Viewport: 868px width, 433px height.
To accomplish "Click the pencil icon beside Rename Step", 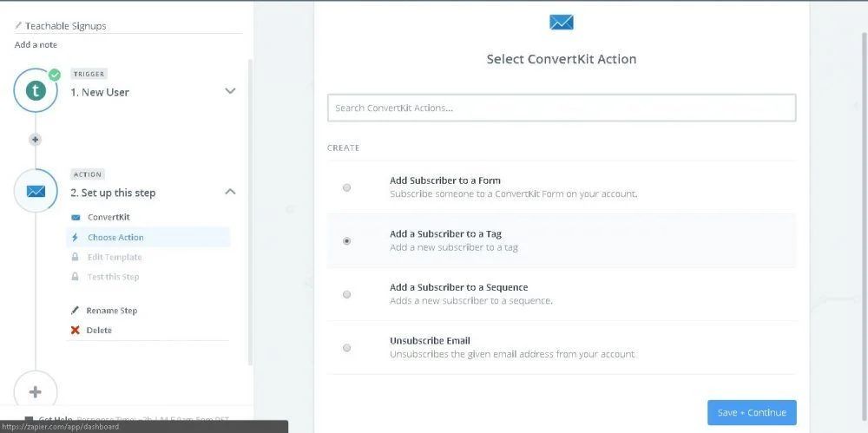I will (x=76, y=311).
